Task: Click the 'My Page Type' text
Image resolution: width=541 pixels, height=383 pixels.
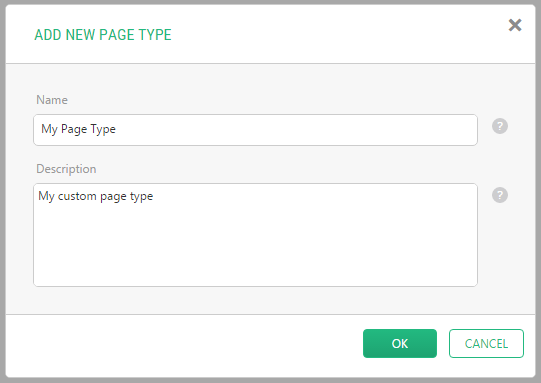Action: 78,129
